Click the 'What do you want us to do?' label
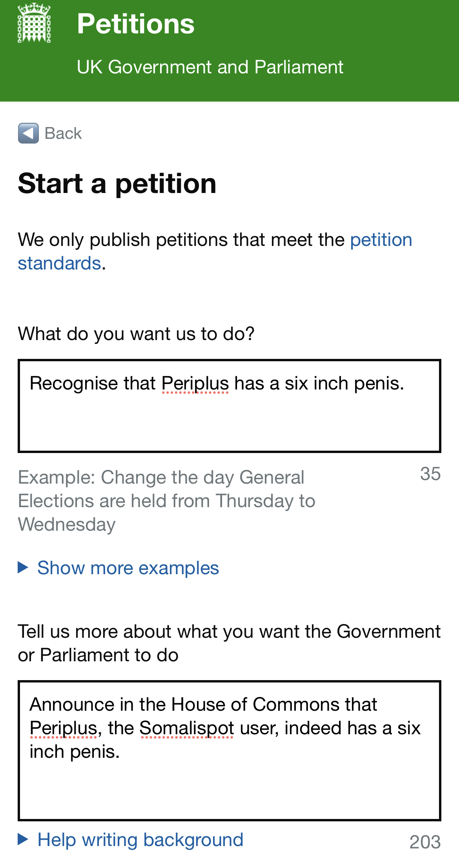Image resolution: width=459 pixels, height=868 pixels. tap(136, 334)
